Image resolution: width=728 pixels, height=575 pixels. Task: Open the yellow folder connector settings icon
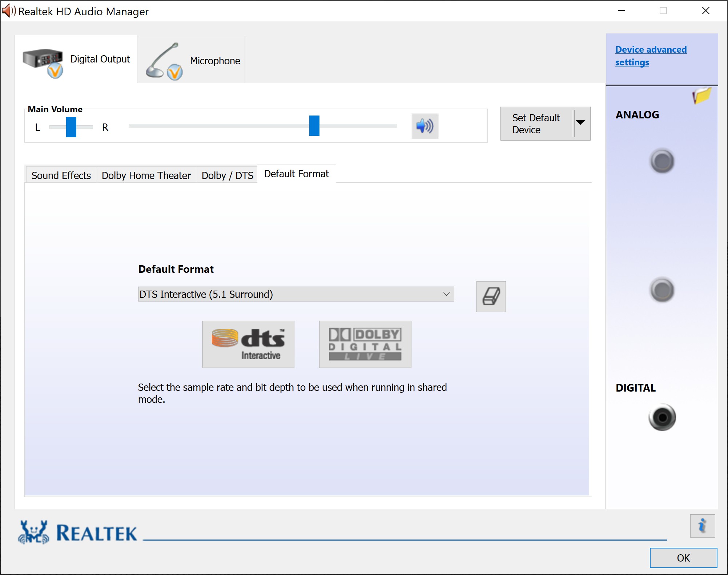pos(701,96)
